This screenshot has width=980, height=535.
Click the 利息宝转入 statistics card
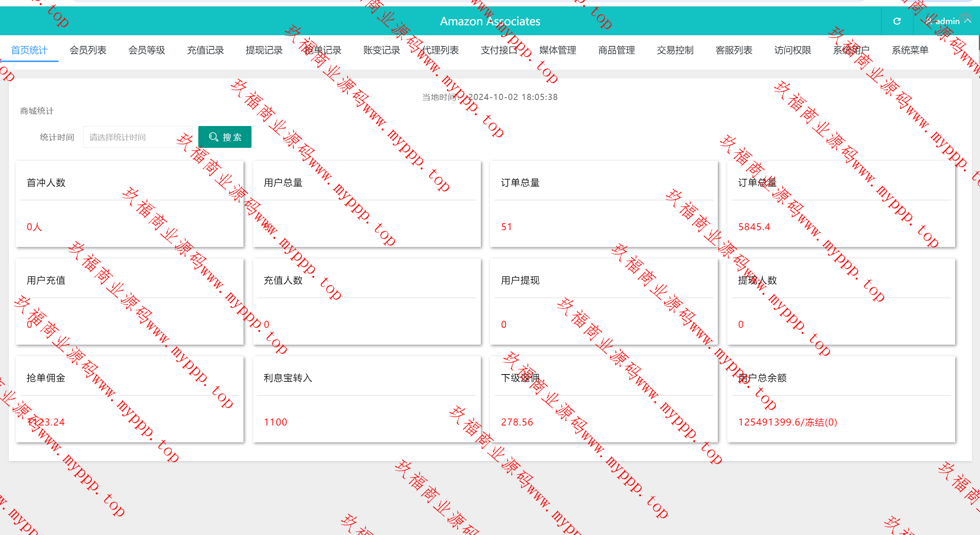click(366, 399)
